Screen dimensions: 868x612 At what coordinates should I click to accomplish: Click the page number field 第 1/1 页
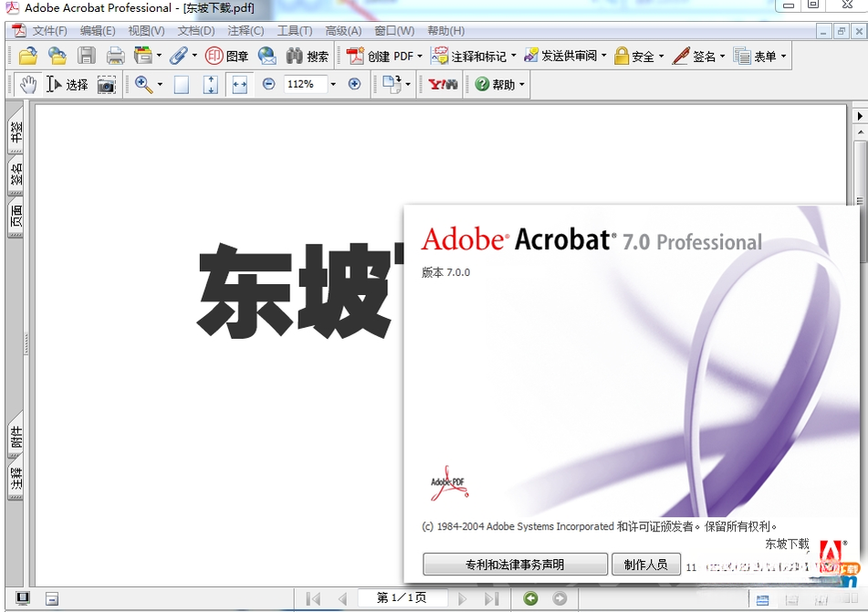(402, 598)
